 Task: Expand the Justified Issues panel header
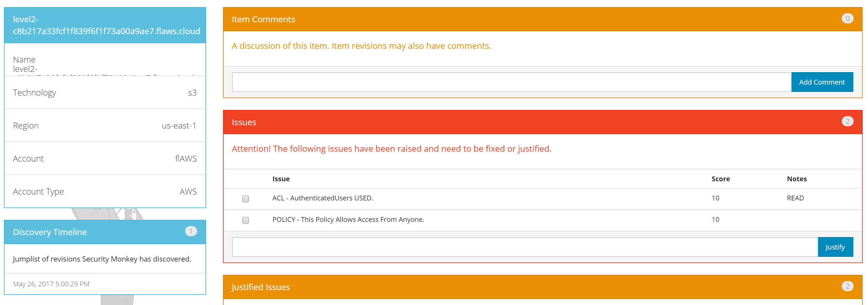coord(542,287)
